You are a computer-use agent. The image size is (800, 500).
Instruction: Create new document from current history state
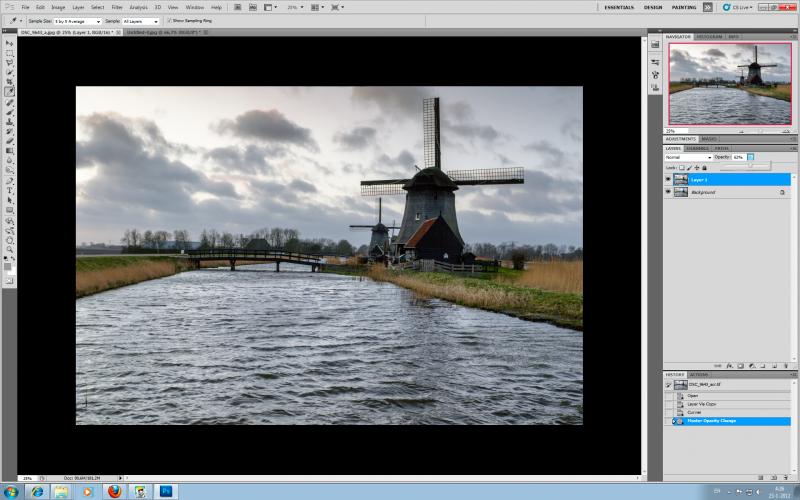pos(761,478)
